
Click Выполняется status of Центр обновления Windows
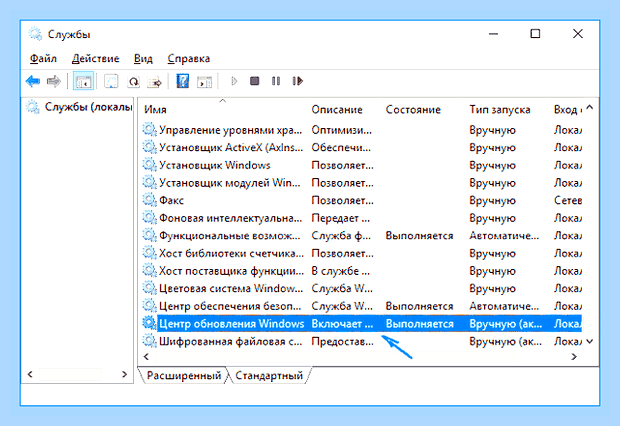[420, 324]
